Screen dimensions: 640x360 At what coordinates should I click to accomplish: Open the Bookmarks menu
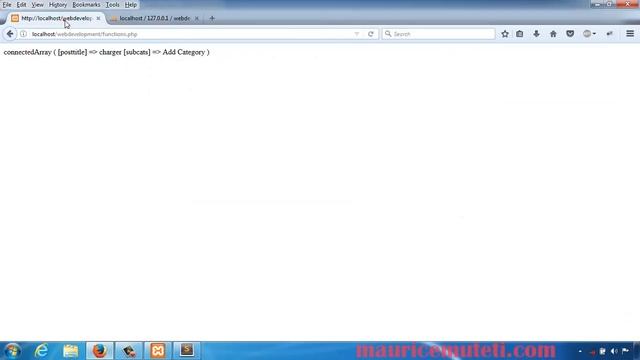click(86, 5)
